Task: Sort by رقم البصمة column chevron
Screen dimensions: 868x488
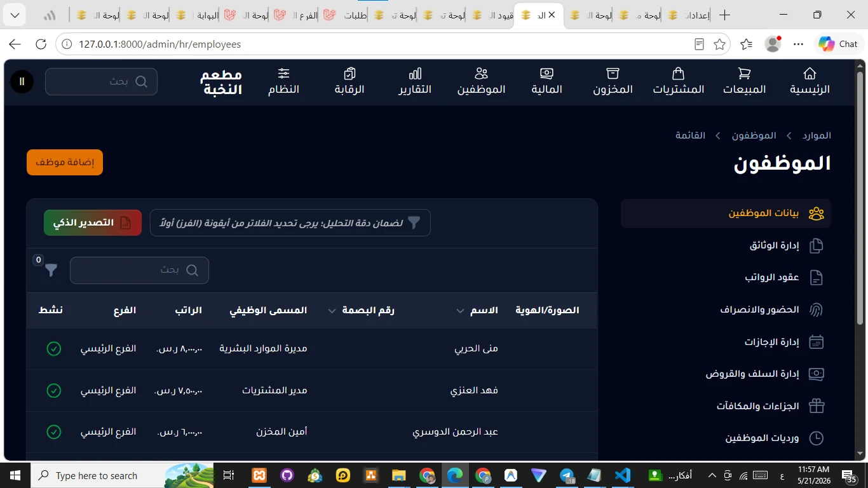Action: 332,311
